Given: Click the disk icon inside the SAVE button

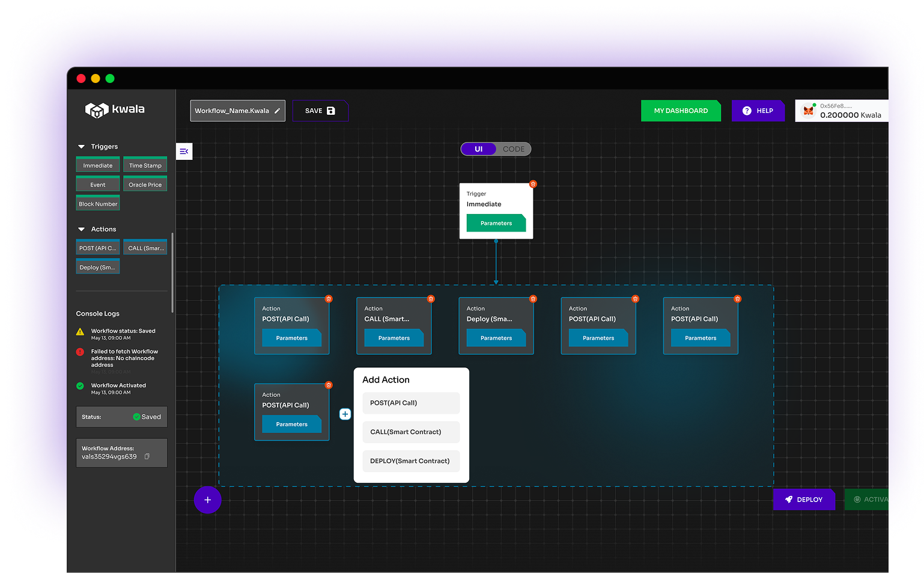Looking at the screenshot, I should (332, 110).
